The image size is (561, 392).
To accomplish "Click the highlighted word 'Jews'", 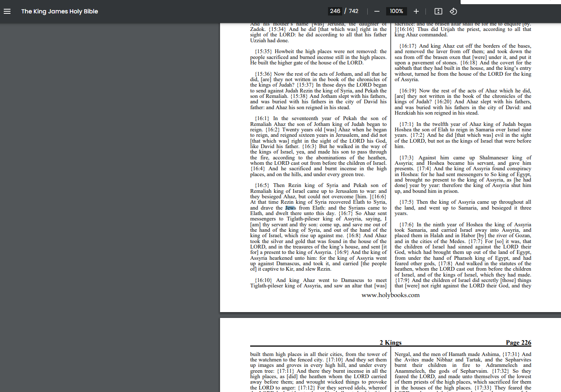I will (290, 208).
